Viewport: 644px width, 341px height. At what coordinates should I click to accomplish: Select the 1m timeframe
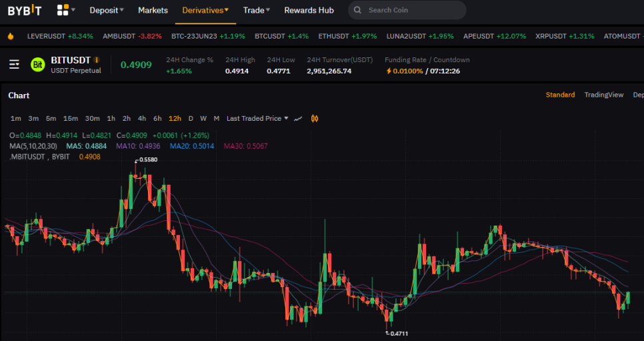(15, 119)
